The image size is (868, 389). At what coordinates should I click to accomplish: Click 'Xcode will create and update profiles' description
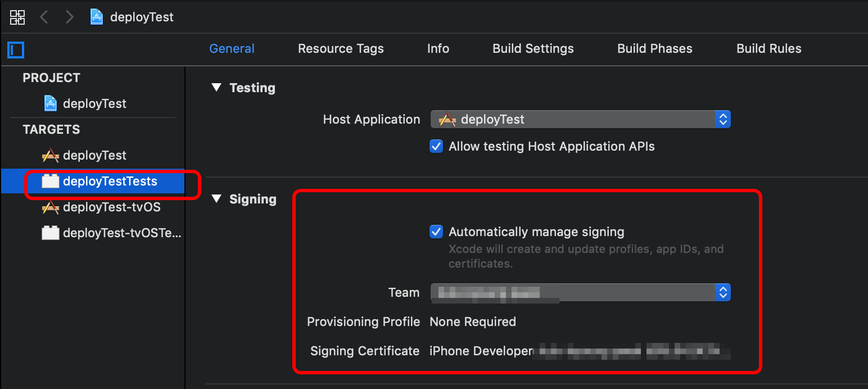click(x=586, y=256)
